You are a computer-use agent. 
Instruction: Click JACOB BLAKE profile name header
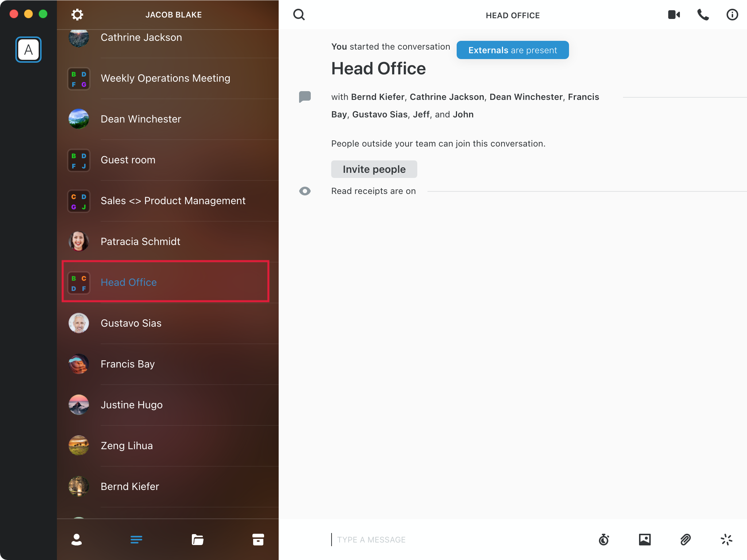174,15
